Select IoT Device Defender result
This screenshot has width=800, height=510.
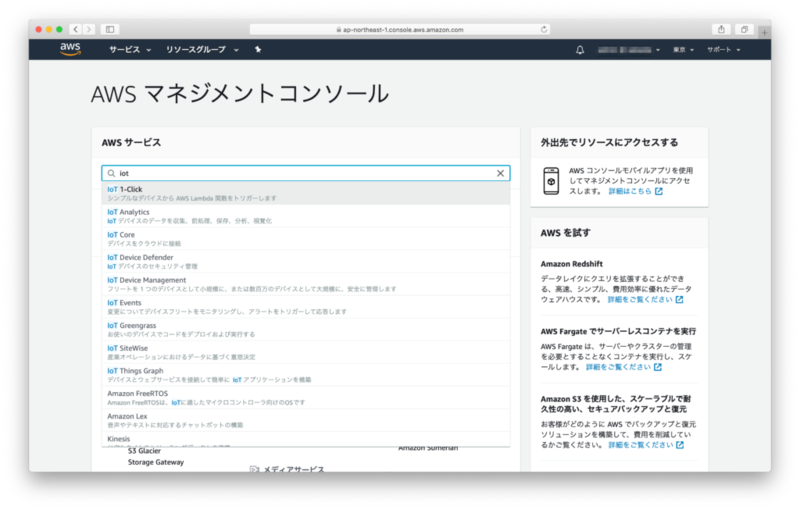click(x=306, y=262)
